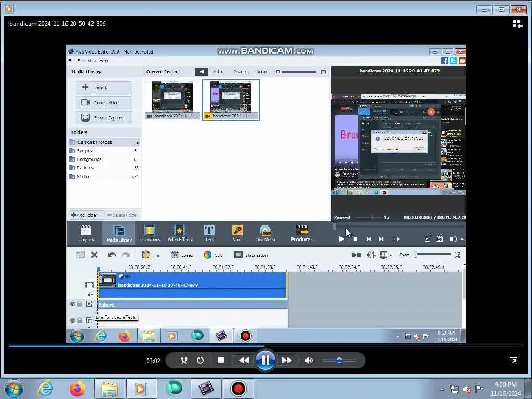532x399 pixels.
Task: Select the blue bandicam clip on timeline
Action: [192, 285]
